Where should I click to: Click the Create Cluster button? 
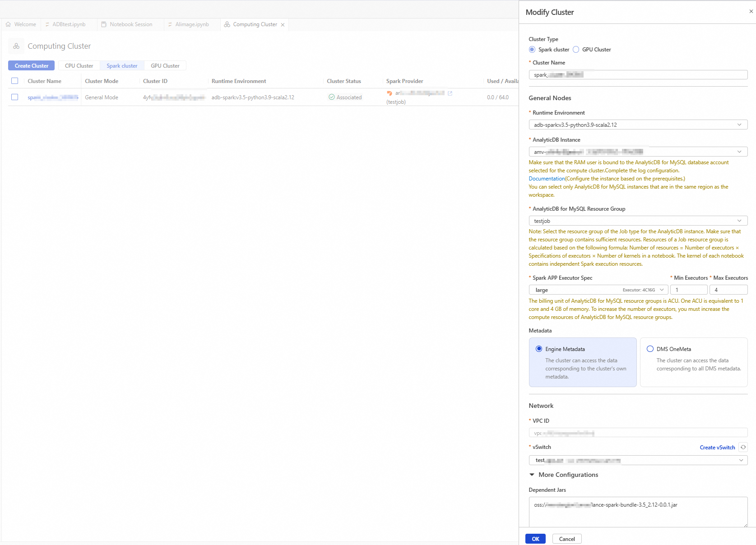[x=32, y=66]
